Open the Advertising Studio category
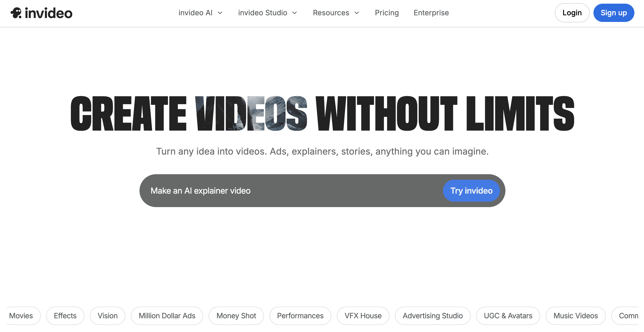 pos(433,316)
